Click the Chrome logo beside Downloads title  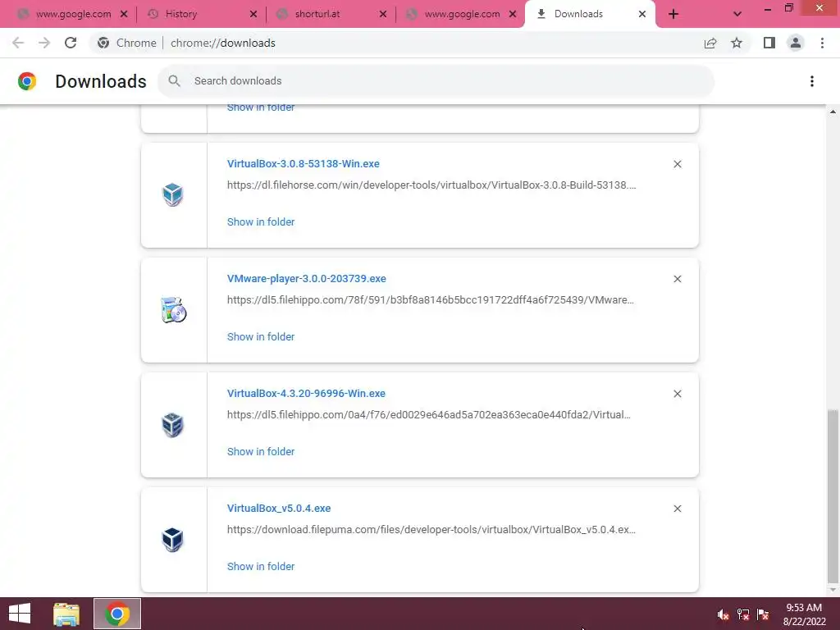[27, 81]
